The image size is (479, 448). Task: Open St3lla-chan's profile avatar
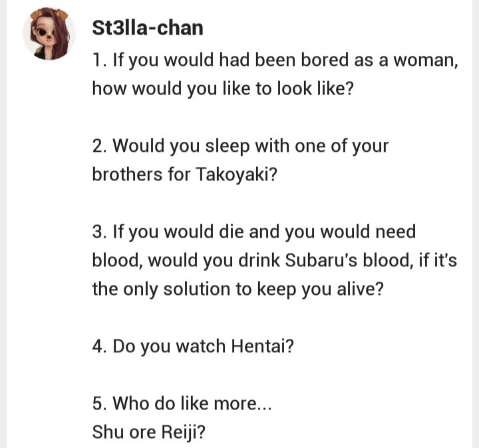pos(49,33)
